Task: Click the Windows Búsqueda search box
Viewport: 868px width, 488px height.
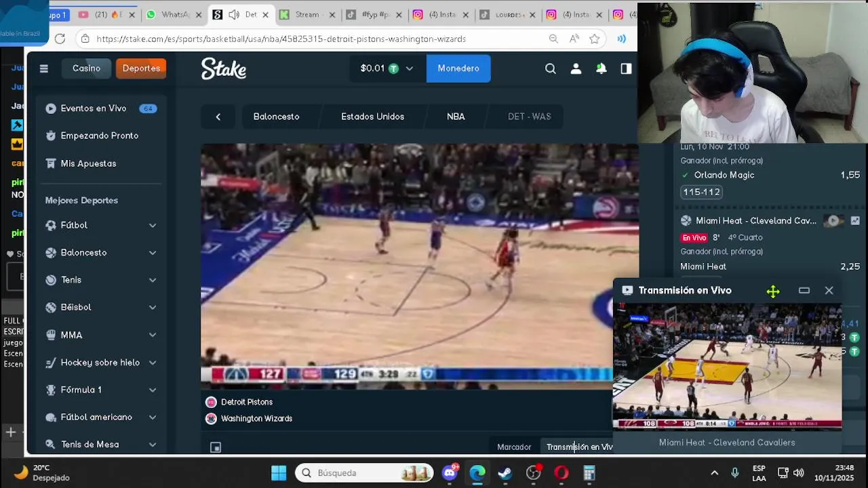Action: tap(364, 473)
